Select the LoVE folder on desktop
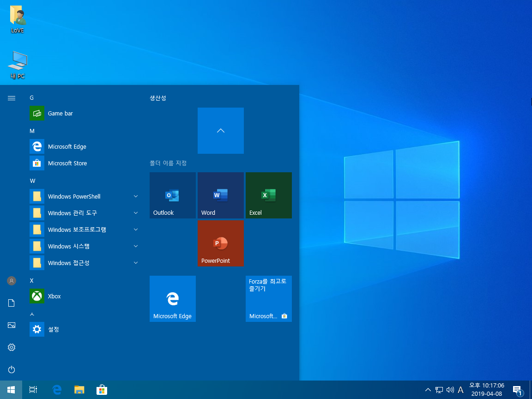Image resolution: width=532 pixels, height=399 pixels. 18,19
